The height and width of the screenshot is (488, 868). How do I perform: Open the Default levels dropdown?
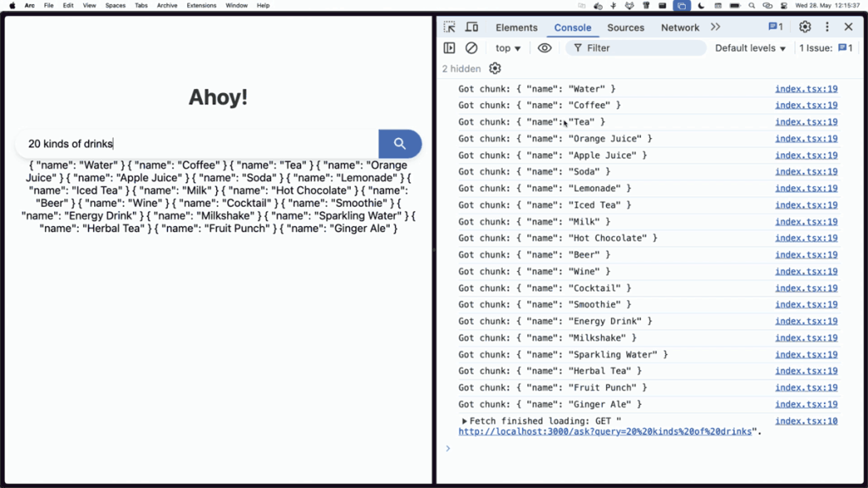750,48
